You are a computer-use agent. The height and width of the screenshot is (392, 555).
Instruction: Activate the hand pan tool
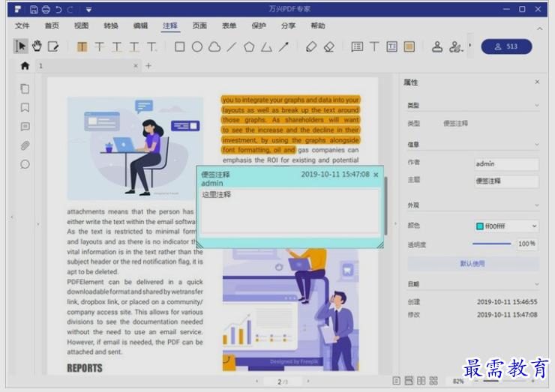(x=37, y=46)
